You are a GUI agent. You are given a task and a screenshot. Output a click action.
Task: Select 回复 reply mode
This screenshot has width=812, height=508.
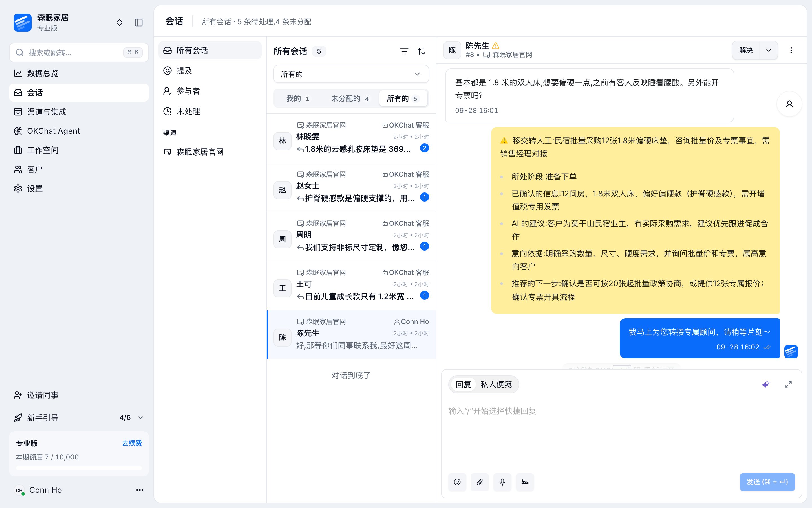464,384
